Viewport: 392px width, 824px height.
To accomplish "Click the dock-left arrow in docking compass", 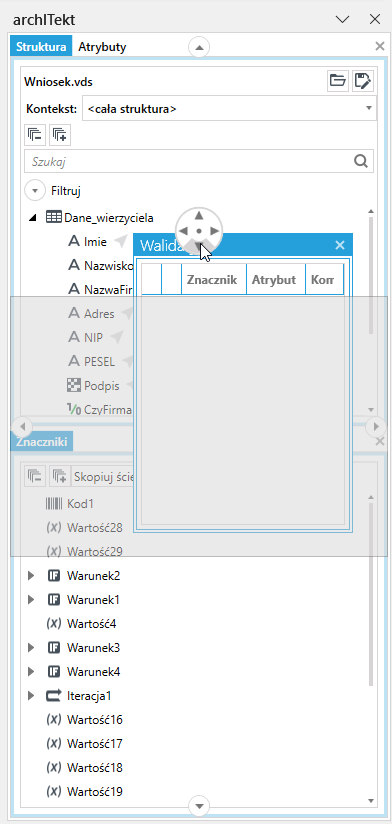I will coord(183,231).
